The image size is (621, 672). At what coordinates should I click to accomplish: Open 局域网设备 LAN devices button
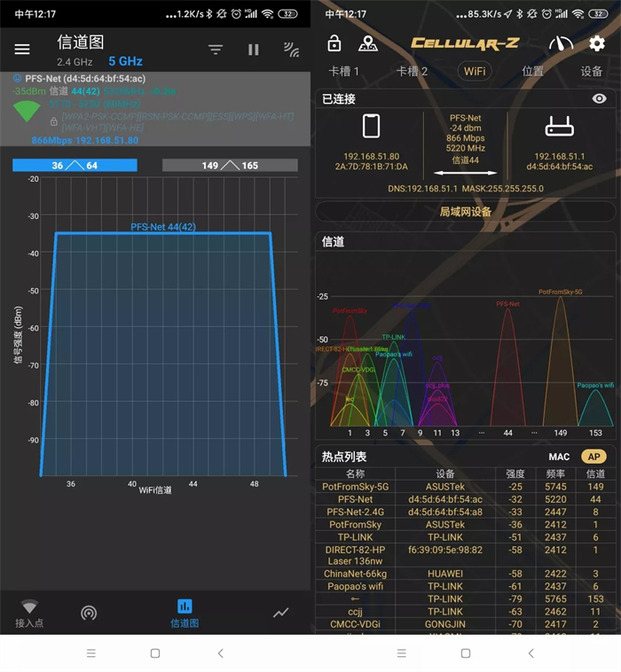click(466, 211)
